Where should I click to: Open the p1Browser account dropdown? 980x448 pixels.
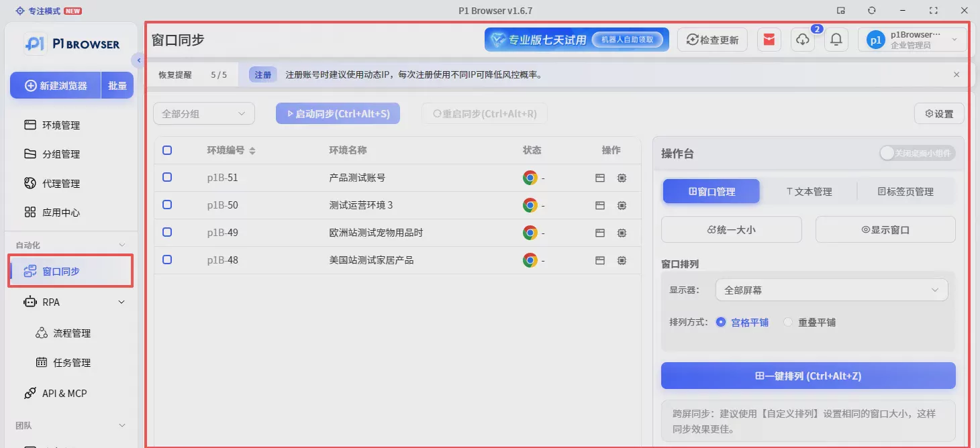pyautogui.click(x=912, y=40)
